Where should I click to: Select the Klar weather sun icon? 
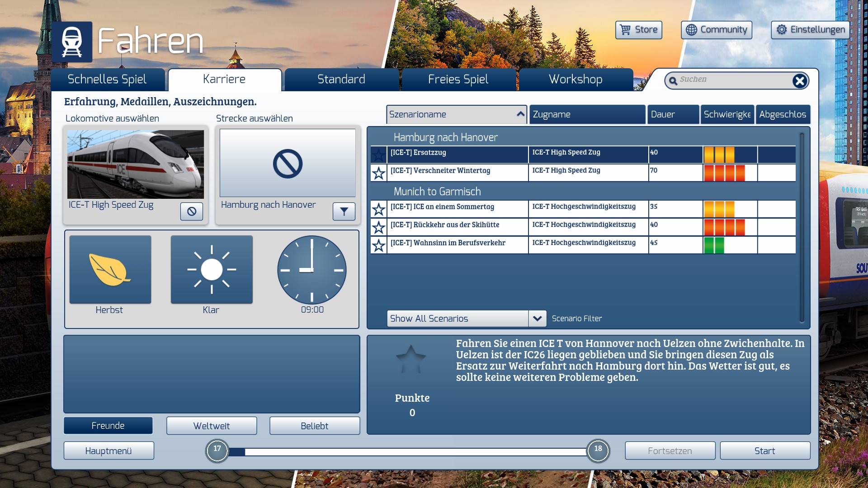click(212, 270)
